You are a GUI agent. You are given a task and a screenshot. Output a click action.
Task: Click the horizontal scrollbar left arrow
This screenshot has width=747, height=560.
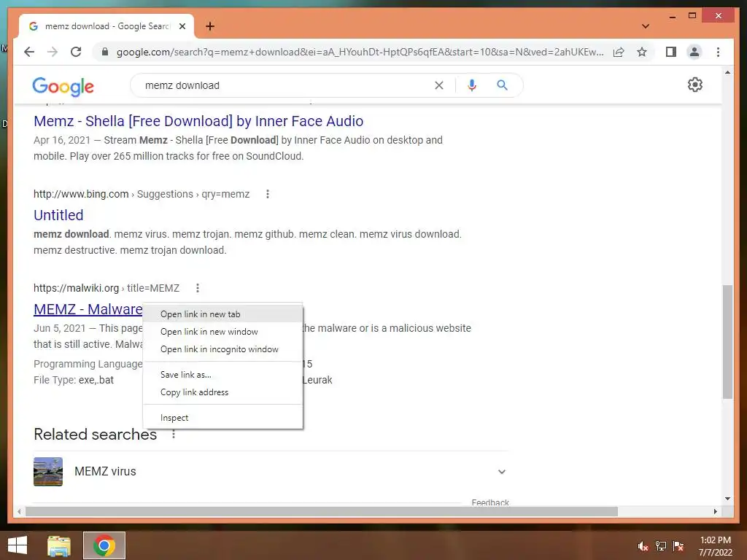(x=19, y=511)
